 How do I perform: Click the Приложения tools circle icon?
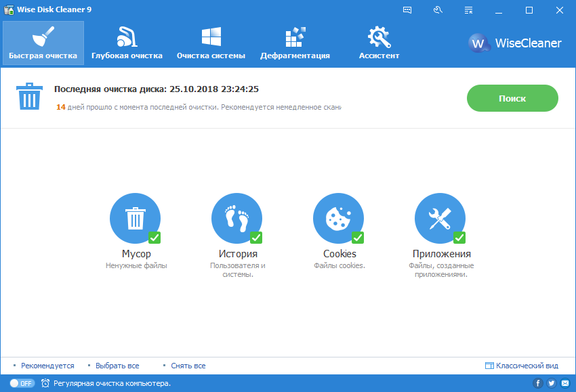click(440, 219)
